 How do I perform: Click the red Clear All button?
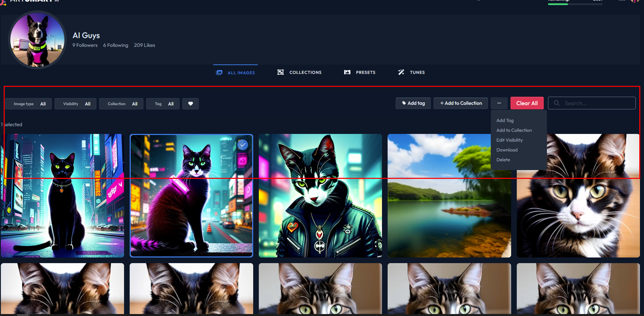[x=527, y=103]
